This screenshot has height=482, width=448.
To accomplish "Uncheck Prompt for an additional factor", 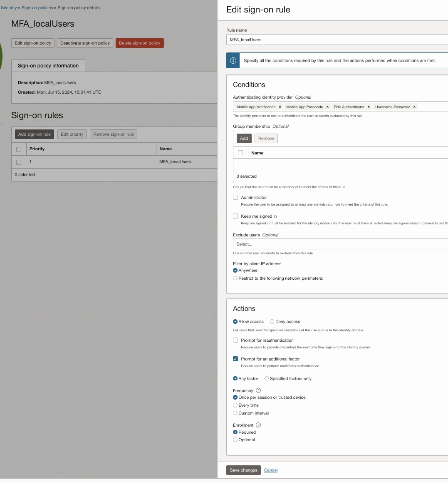I will [235, 359].
